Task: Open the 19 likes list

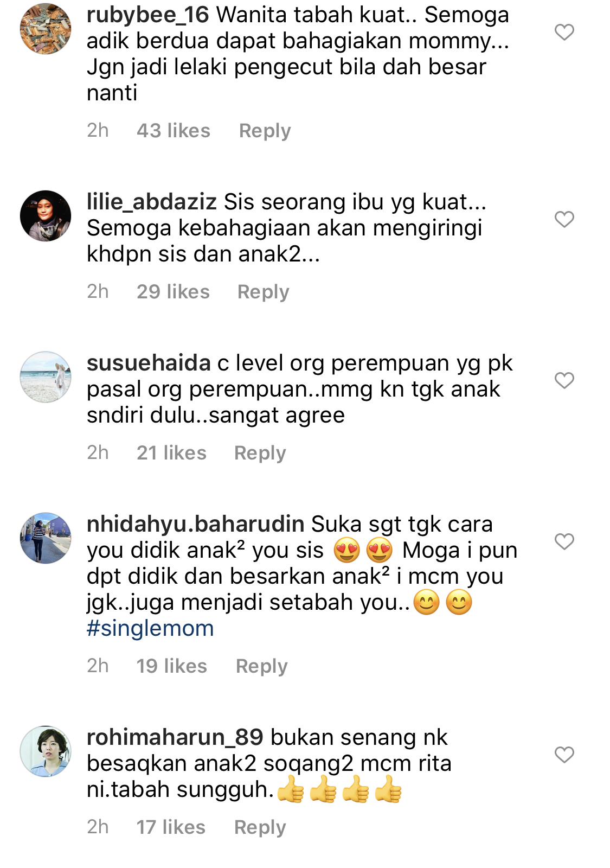Action: click(x=172, y=666)
